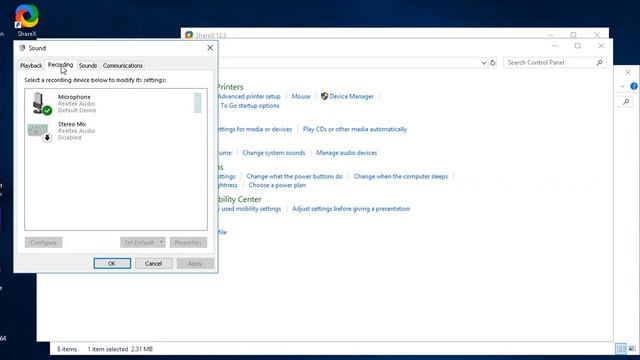Screen dimensions: 640x360
Task: Open the Control Panel address bar dropdown
Action: point(484,63)
